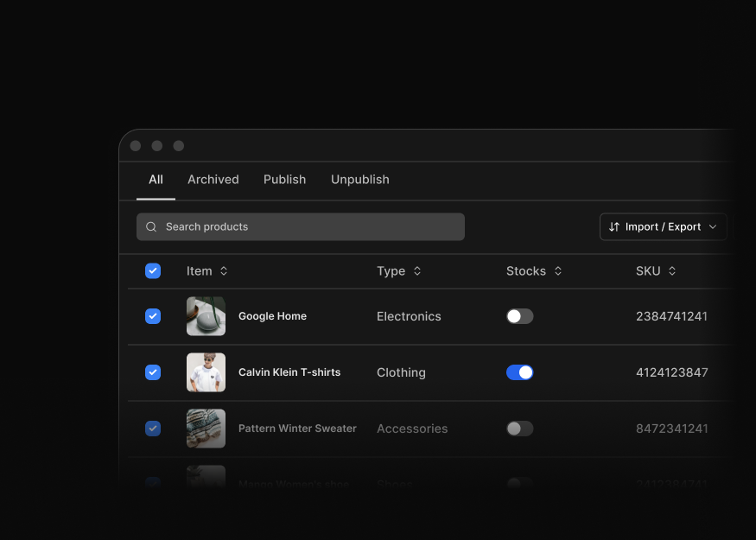This screenshot has width=756, height=540.
Task: Open the Import / Export dropdown
Action: pyautogui.click(x=663, y=226)
